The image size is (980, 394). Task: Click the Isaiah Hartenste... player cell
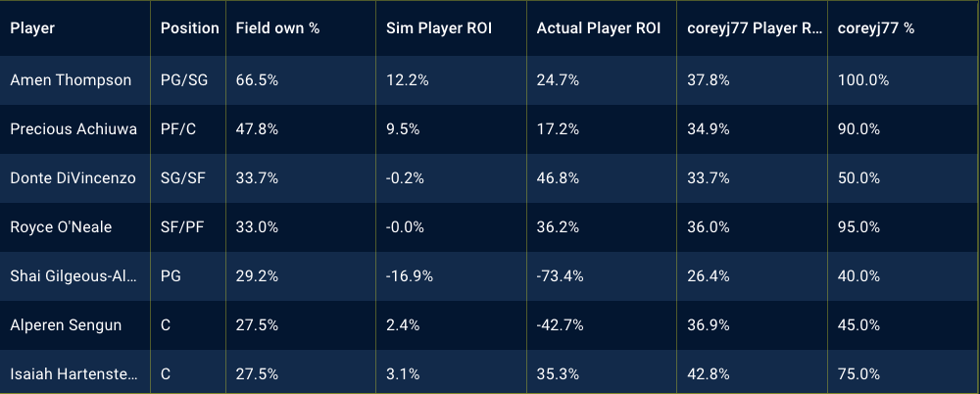click(74, 373)
